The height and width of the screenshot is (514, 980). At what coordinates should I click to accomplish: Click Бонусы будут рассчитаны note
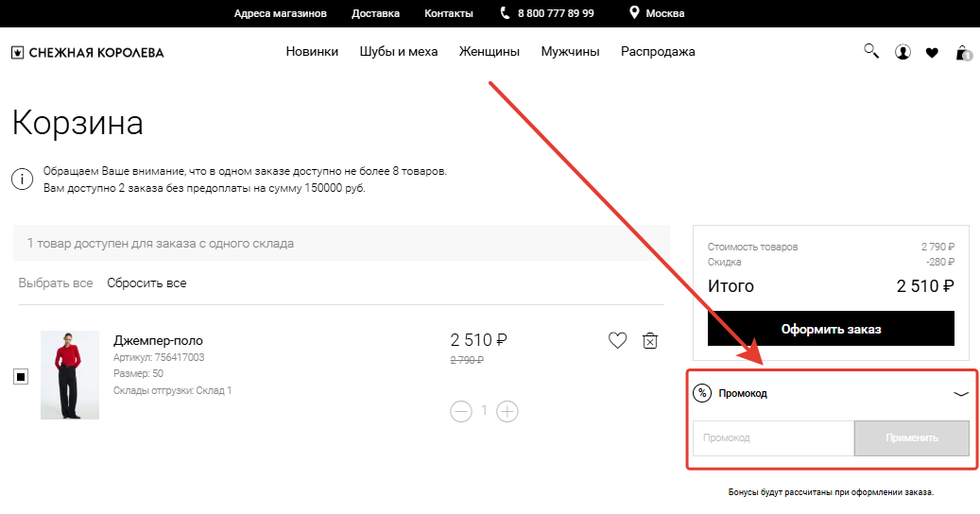[x=831, y=492]
